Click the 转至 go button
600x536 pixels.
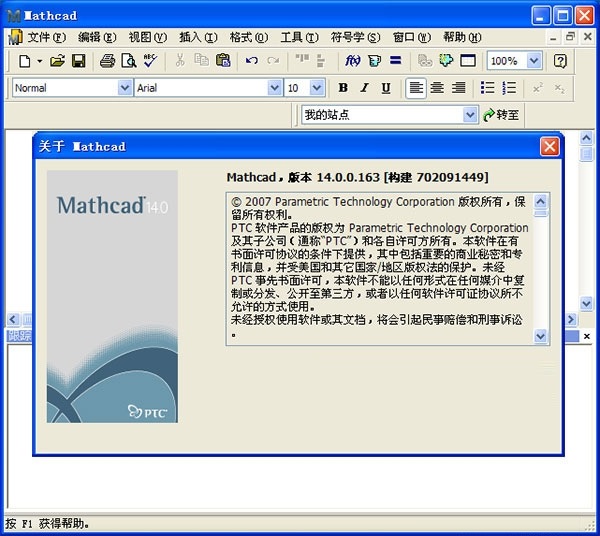click(x=501, y=114)
